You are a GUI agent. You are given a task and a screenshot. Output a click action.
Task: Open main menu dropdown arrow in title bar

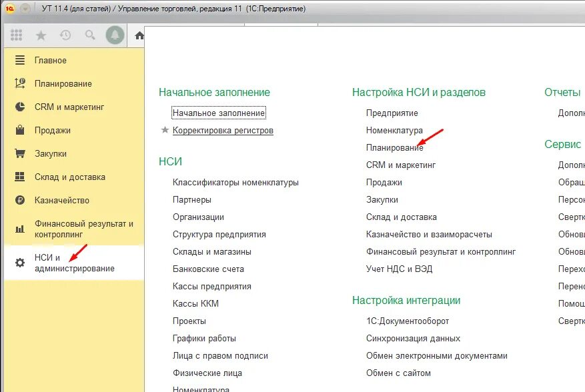coord(25,8)
